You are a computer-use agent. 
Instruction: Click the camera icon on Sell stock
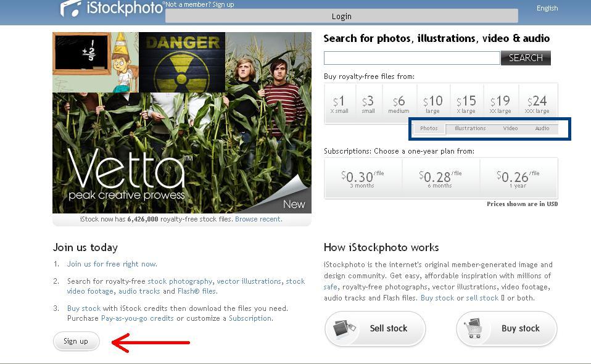click(345, 329)
